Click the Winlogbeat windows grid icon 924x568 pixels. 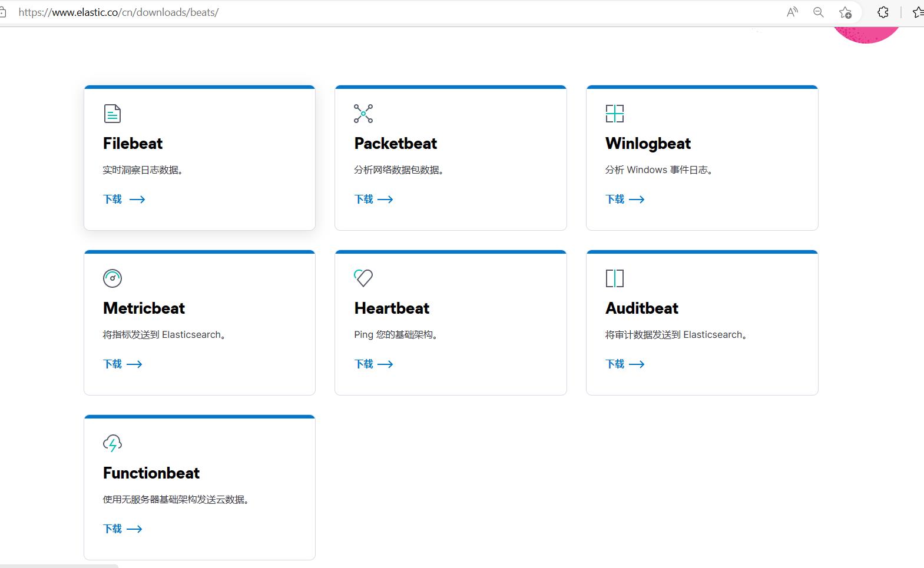[615, 114]
